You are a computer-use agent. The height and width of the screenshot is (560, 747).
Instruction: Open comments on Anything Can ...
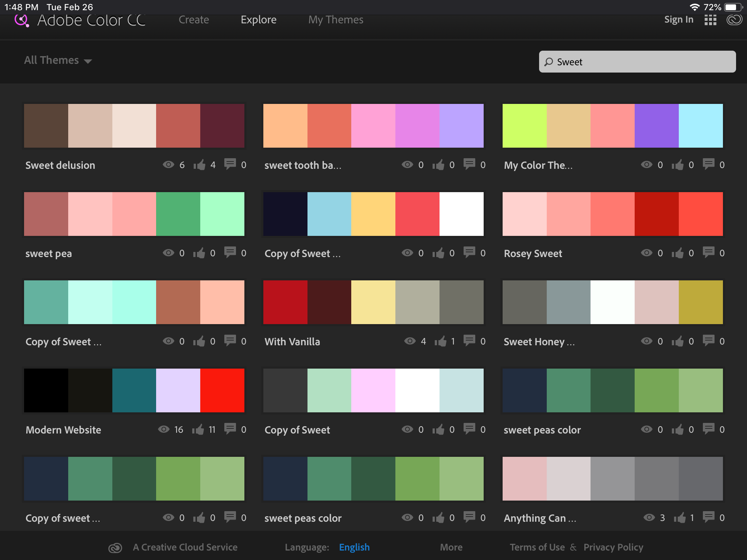point(708,517)
